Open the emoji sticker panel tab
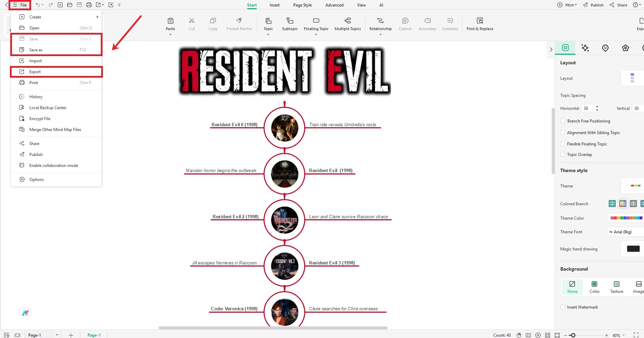The image size is (644, 338). coord(605,48)
